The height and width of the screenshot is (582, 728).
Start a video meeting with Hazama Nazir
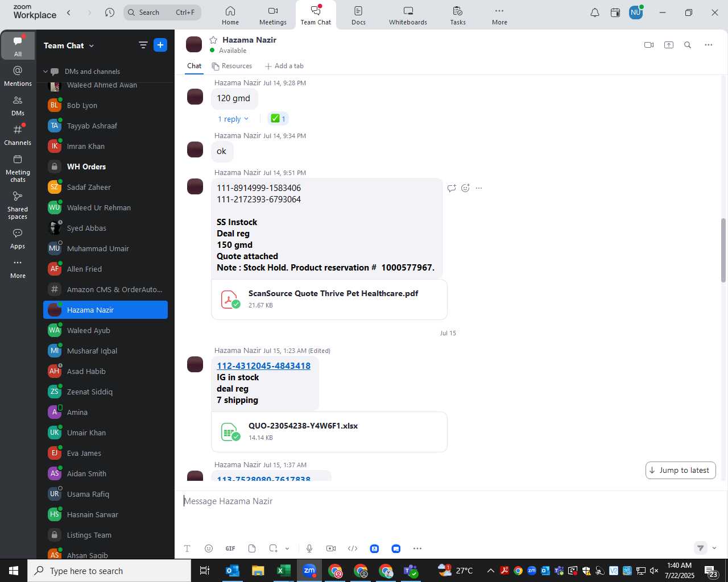[649, 45]
